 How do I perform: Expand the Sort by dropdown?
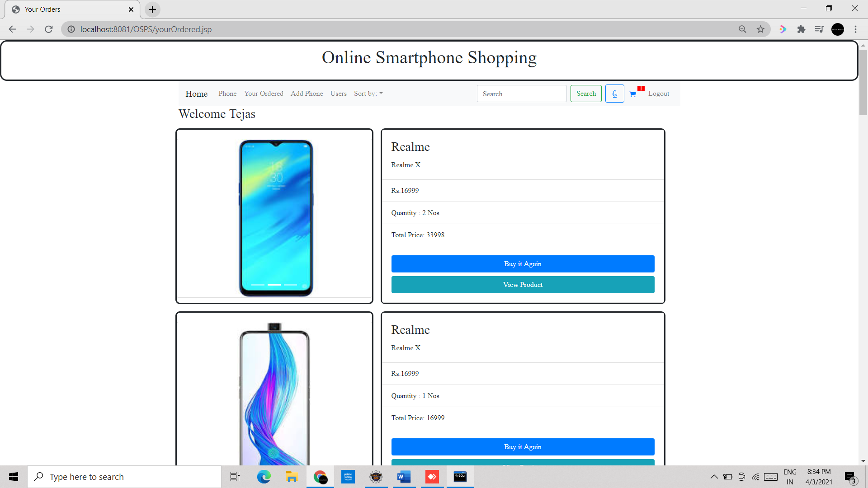(368, 94)
